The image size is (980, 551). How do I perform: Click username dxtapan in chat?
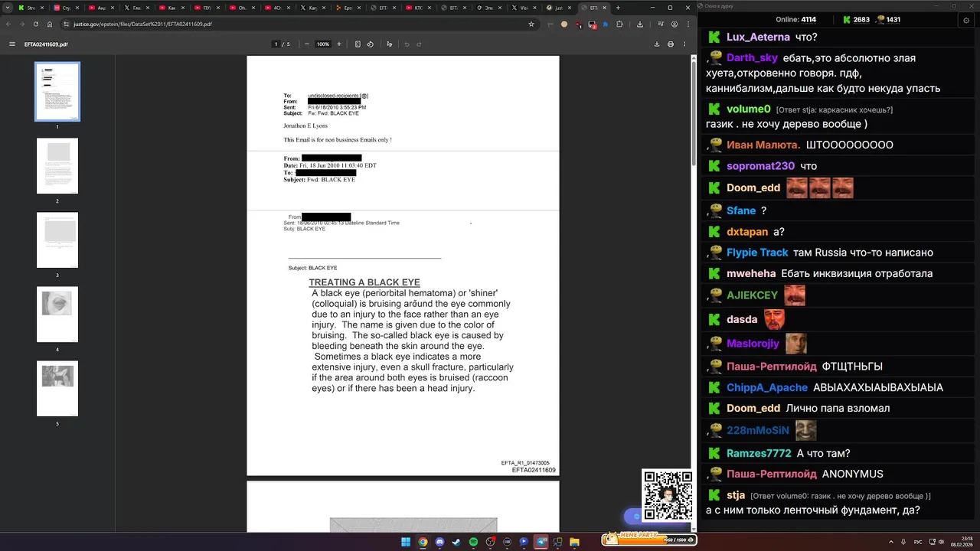[x=747, y=231]
